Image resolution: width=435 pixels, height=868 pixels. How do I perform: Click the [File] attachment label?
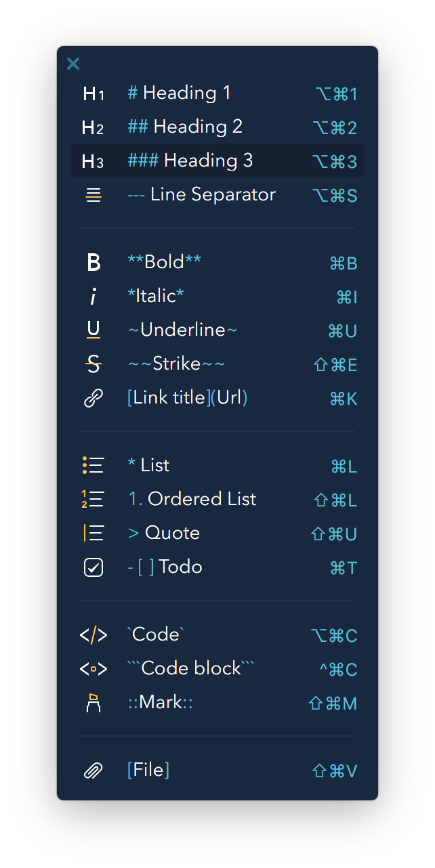(148, 771)
